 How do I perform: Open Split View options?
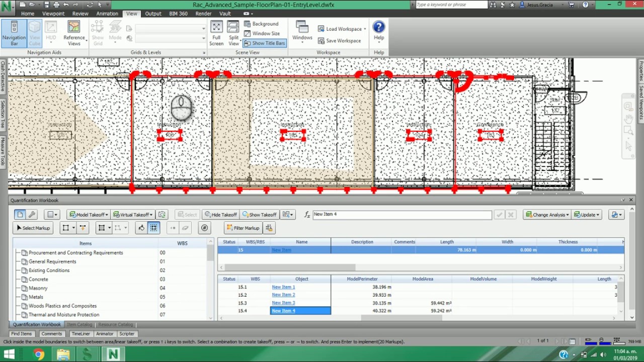(x=233, y=34)
